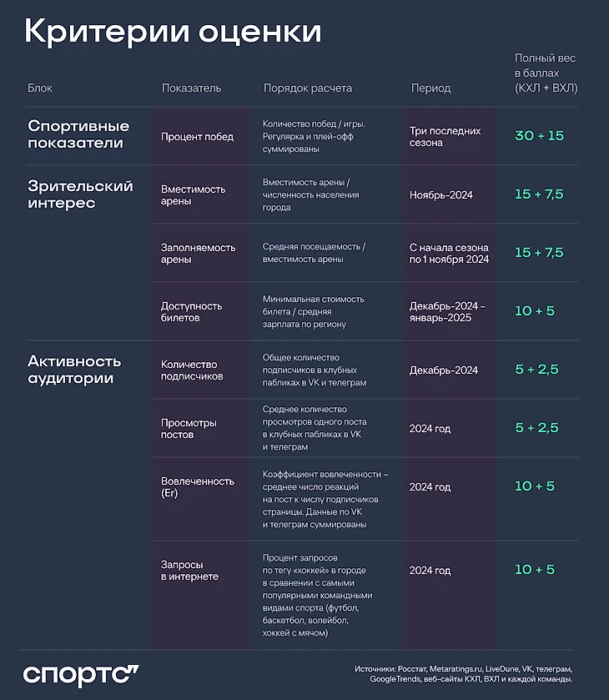Select the "Спортивные показатели" block label
The image size is (609, 700).
coord(78,134)
